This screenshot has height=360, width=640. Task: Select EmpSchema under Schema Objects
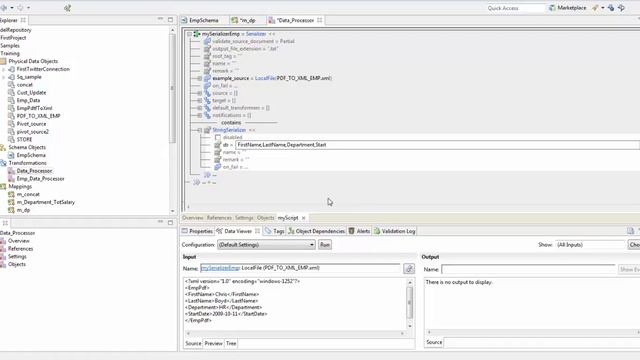pyautogui.click(x=31, y=155)
